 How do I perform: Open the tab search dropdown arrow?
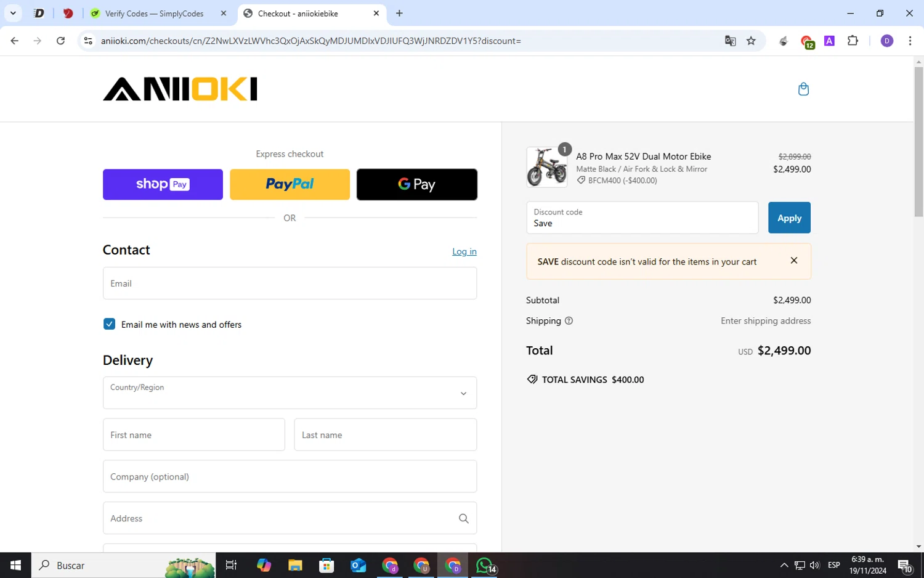pos(13,14)
